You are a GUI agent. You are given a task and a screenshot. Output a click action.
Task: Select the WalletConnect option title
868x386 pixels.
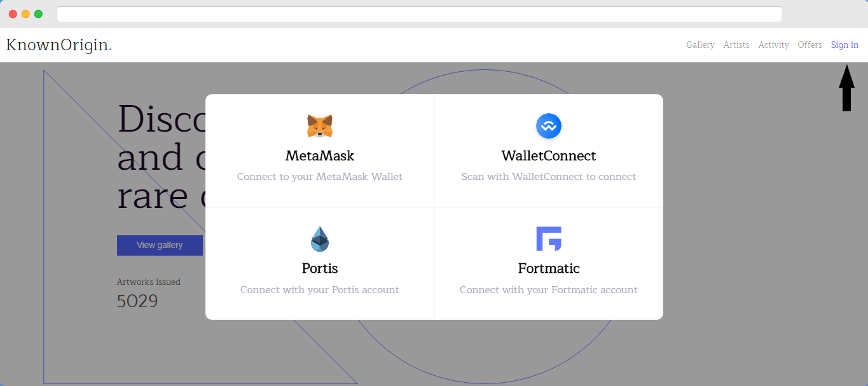548,156
